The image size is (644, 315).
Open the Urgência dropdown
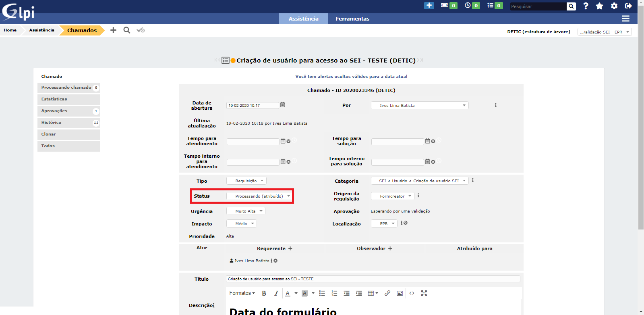246,211
